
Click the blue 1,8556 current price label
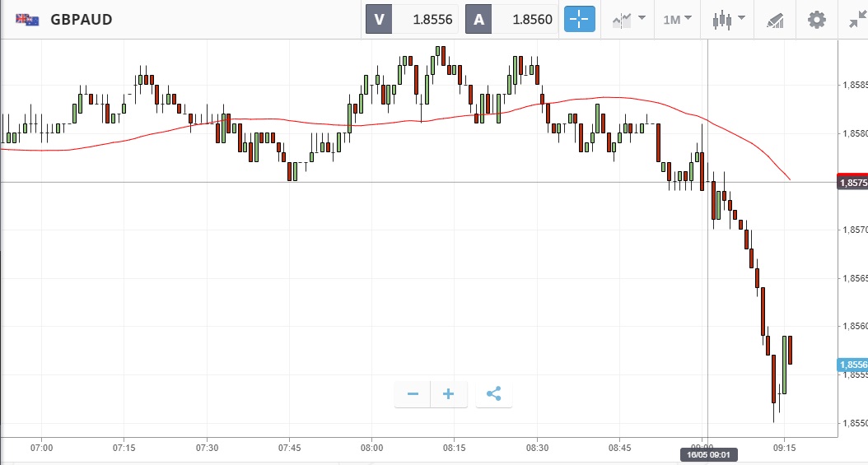[x=852, y=365]
